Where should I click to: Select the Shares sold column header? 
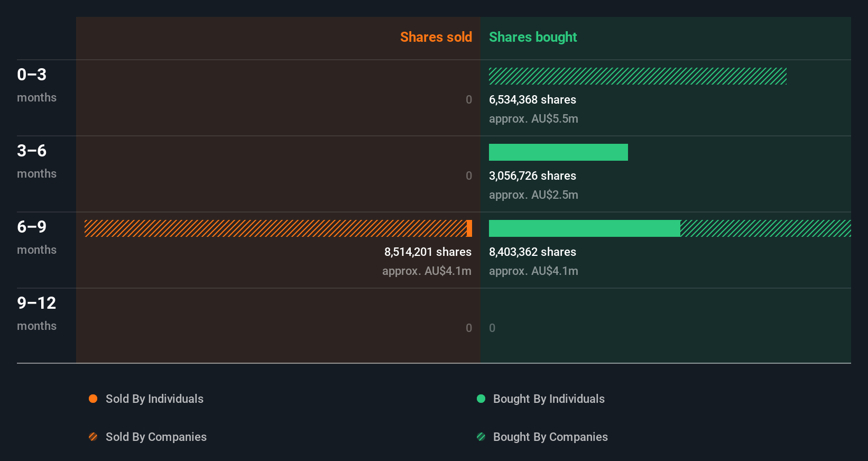436,37
